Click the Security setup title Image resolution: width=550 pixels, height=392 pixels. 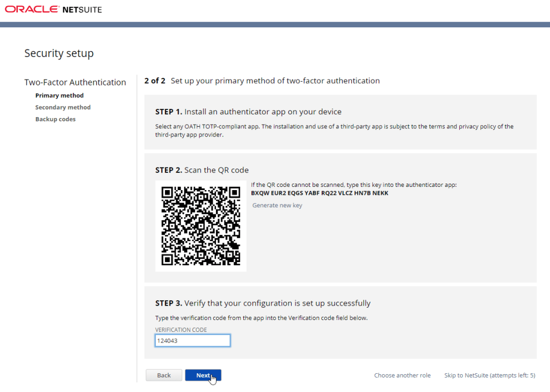[x=59, y=53]
